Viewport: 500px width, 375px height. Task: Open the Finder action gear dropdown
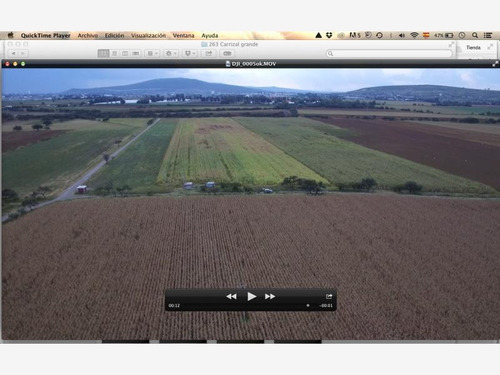click(x=171, y=53)
